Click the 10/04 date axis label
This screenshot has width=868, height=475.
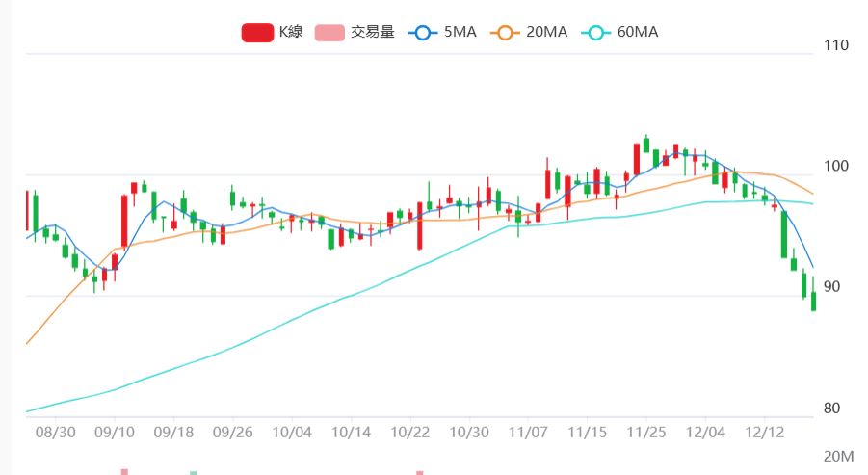[x=293, y=432]
